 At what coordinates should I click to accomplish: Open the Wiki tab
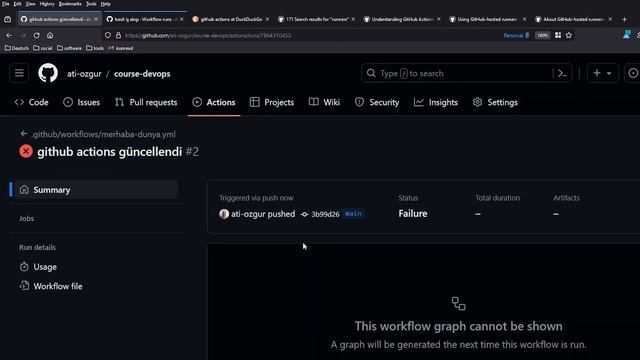pos(324,102)
